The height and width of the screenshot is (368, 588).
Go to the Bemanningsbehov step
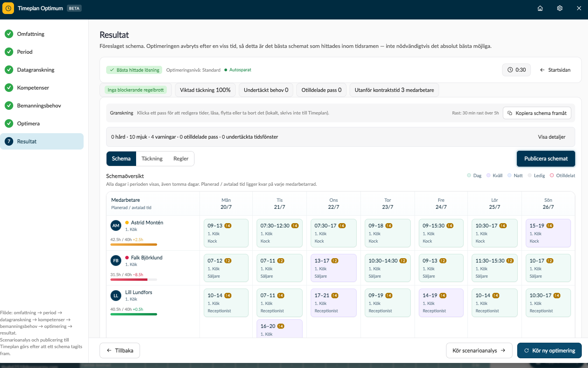pos(42,106)
